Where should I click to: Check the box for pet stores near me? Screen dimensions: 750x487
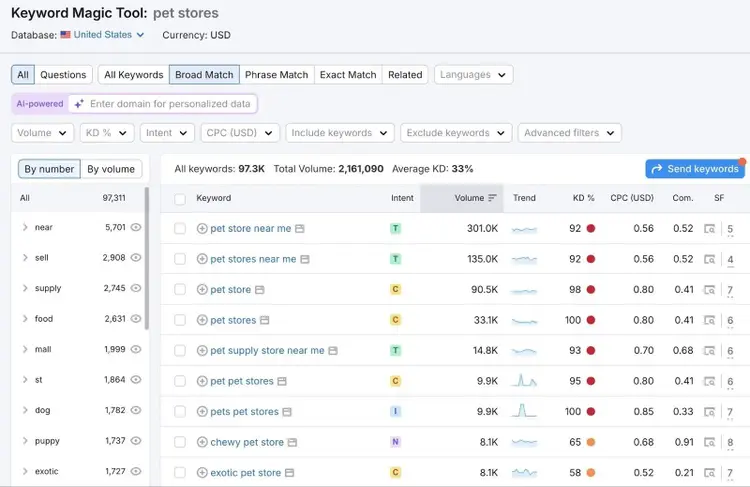[x=180, y=259]
